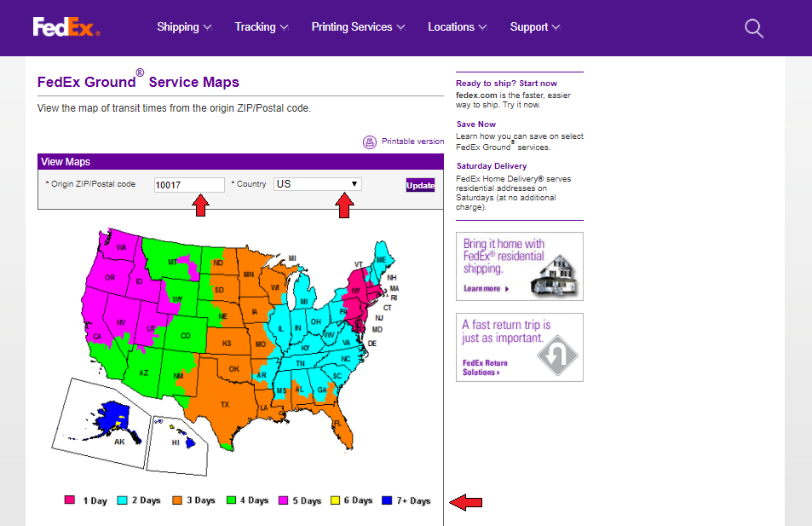Image resolution: width=812 pixels, height=526 pixels.
Task: Click the 2 Days legend swatch
Action: [122, 500]
